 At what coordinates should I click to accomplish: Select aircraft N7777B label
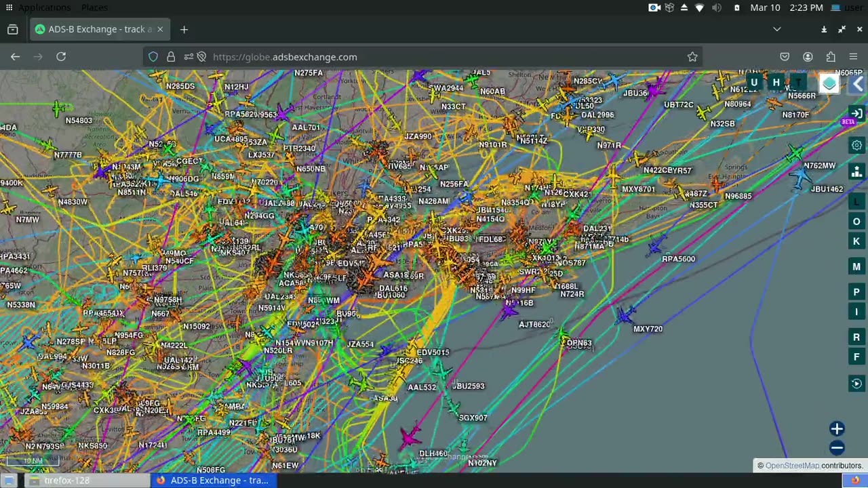68,155
